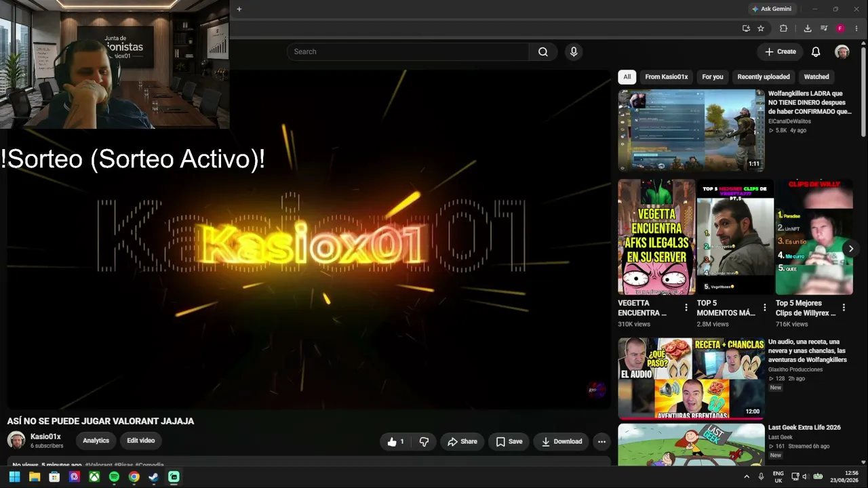Focus the YouTube search field

tap(408, 52)
